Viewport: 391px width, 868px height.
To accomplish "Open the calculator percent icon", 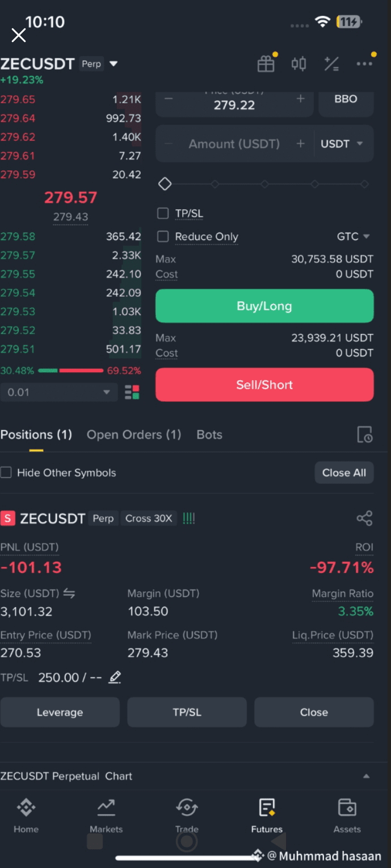I will click(x=331, y=64).
